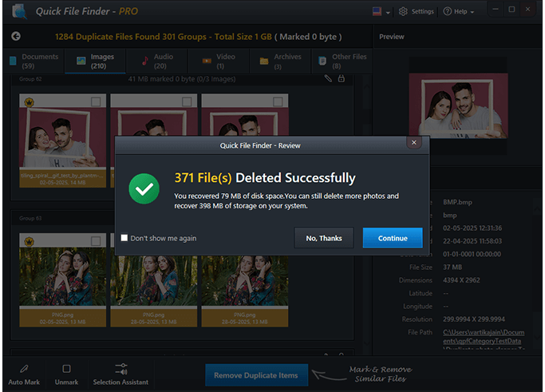Open the Archives tab
The image size is (545, 392).
pos(279,61)
